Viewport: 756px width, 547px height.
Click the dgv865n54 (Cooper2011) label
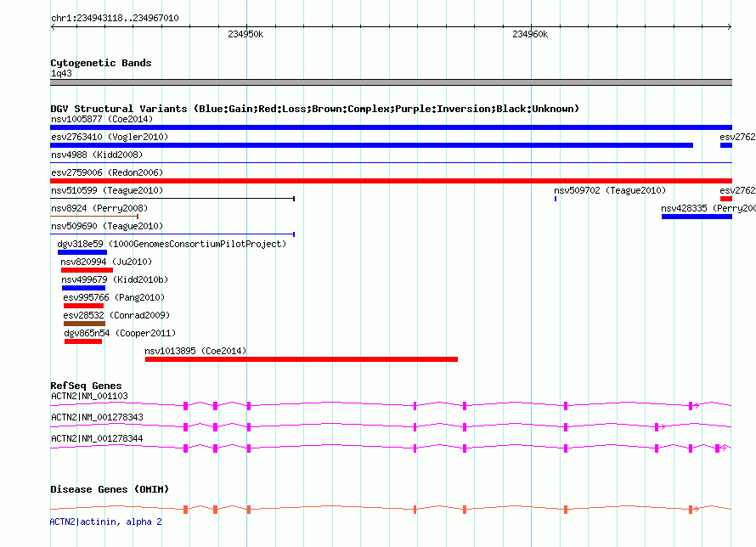click(x=120, y=333)
